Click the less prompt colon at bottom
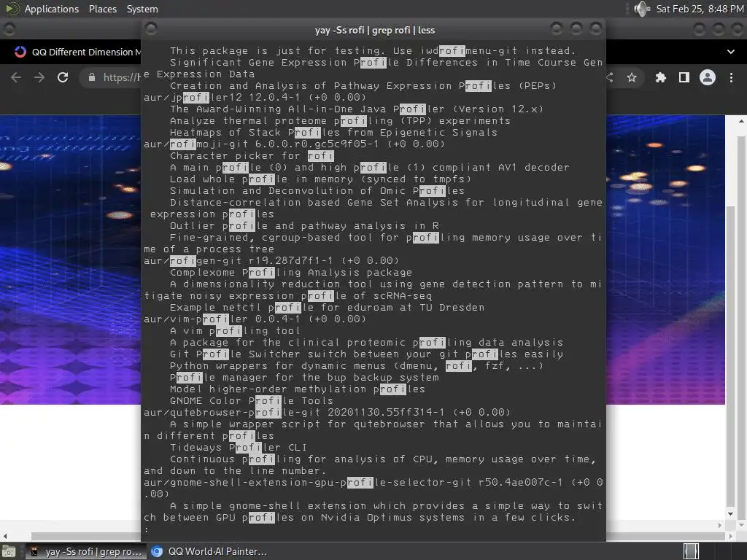This screenshot has height=560, width=747. [147, 529]
